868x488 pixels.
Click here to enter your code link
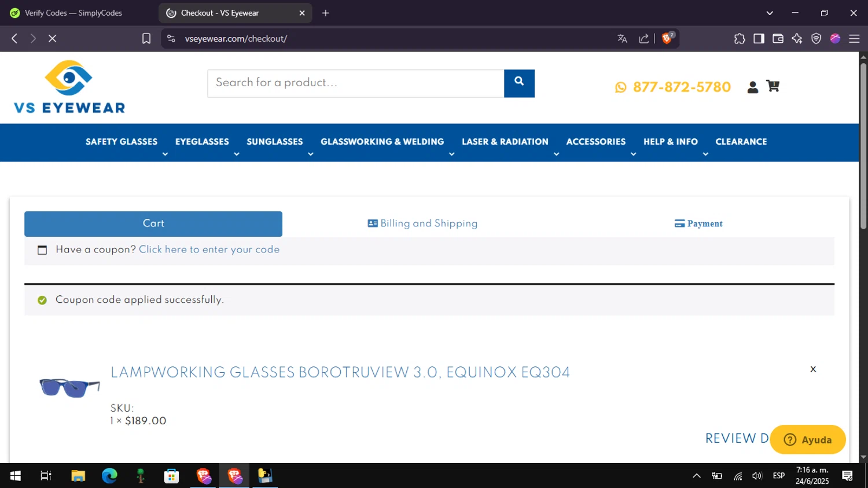click(x=209, y=249)
